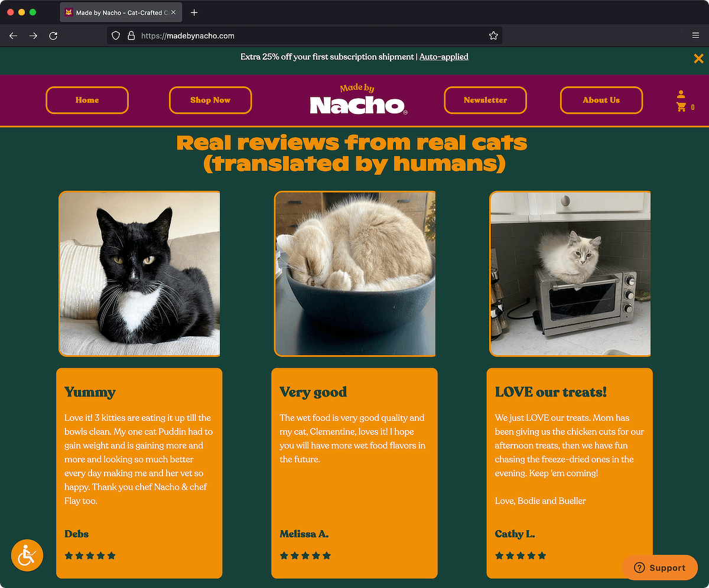Viewport: 709px width, 588px height.
Task: Click the "Very good" review title
Action: pyautogui.click(x=313, y=392)
